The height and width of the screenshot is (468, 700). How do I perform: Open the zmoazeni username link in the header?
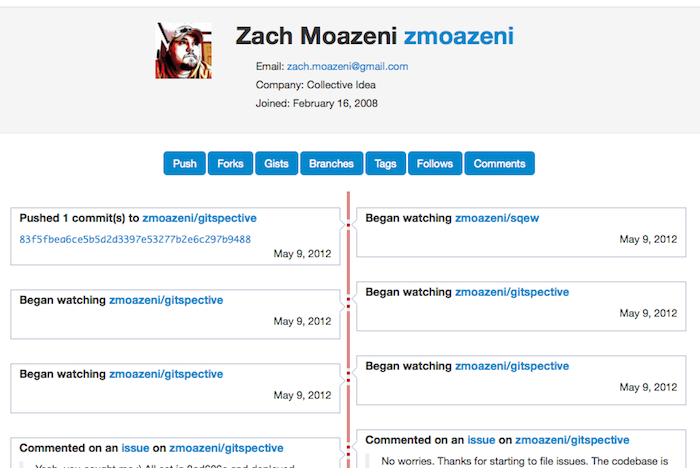[x=458, y=37]
